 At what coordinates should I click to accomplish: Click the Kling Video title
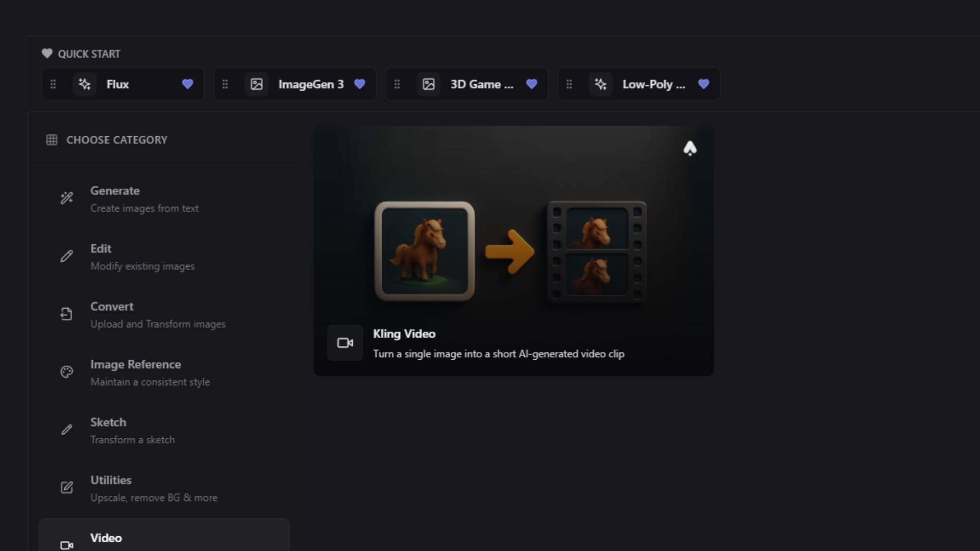click(x=404, y=334)
